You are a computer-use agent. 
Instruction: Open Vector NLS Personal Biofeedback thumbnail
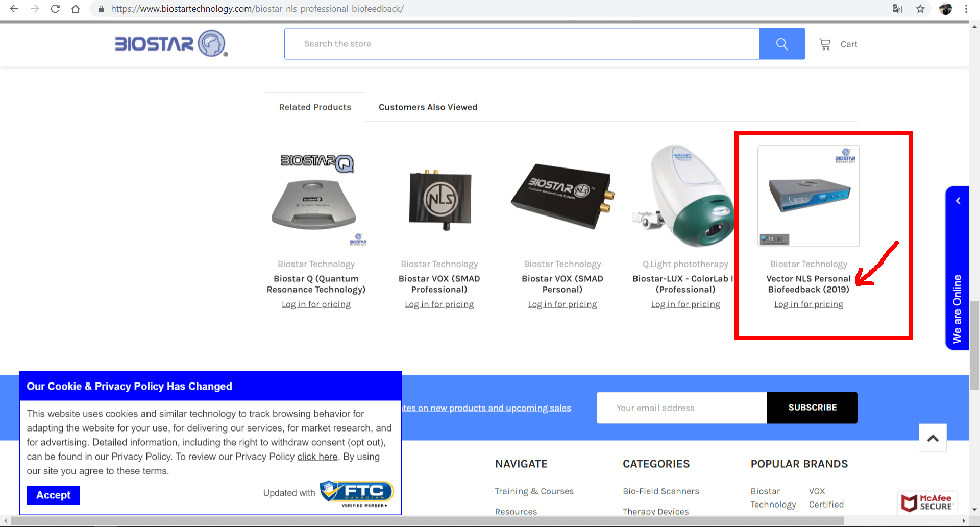(x=808, y=196)
